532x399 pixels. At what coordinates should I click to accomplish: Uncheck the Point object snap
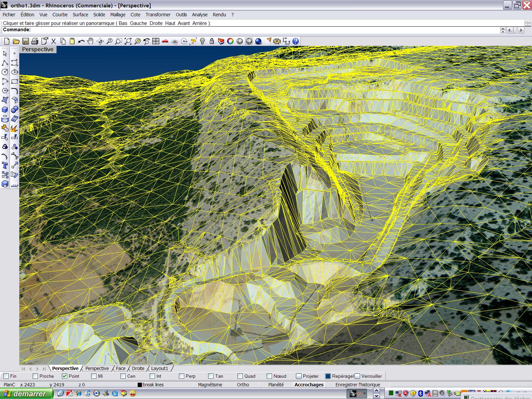click(x=65, y=376)
